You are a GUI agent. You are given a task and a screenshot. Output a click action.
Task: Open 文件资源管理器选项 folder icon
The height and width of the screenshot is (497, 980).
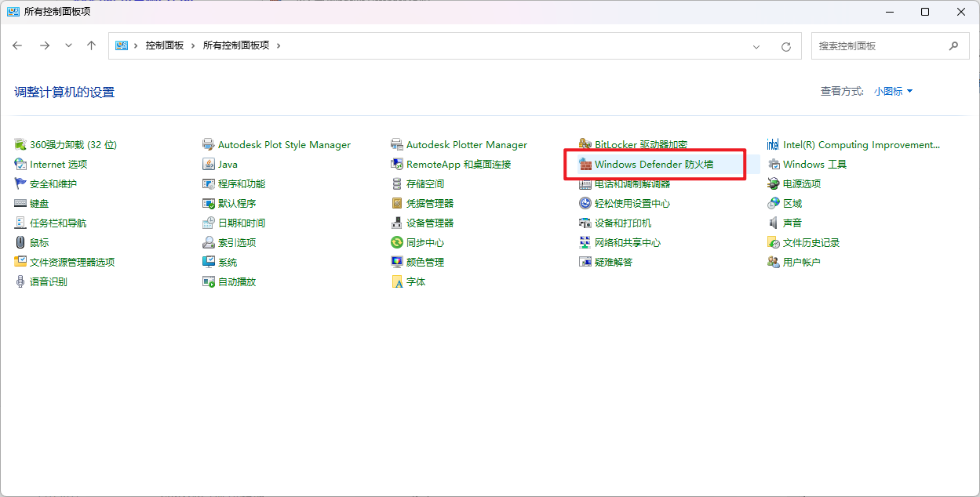20,262
